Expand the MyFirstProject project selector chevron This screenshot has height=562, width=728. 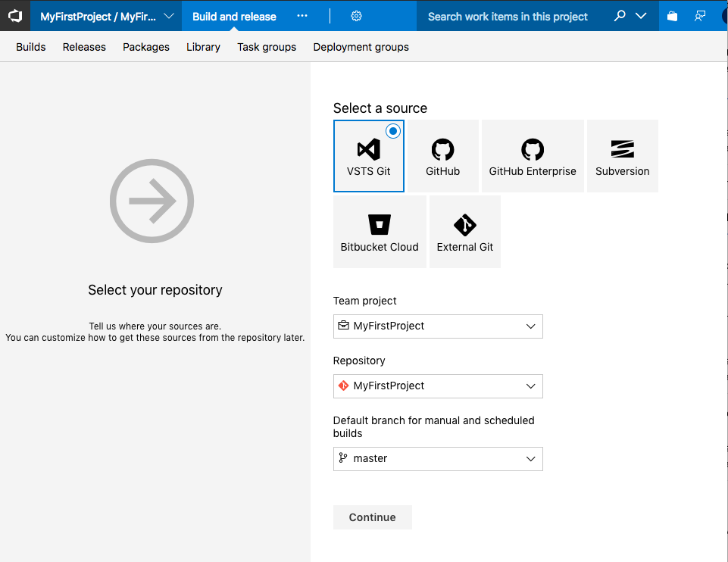tap(169, 16)
